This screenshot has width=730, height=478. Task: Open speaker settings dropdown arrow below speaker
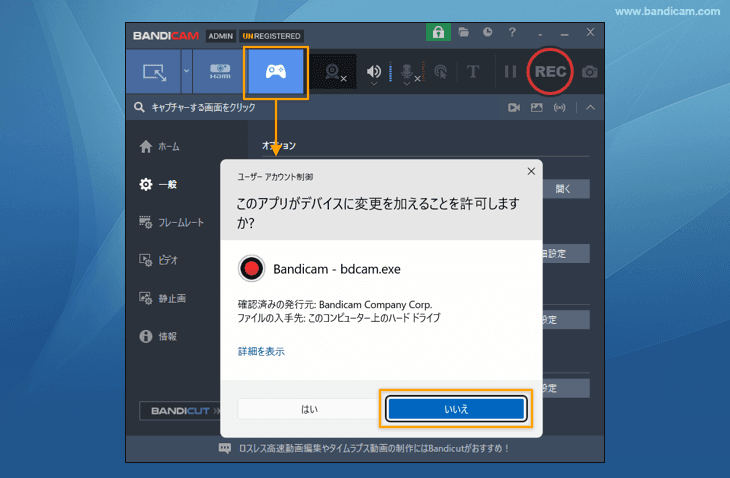click(374, 84)
